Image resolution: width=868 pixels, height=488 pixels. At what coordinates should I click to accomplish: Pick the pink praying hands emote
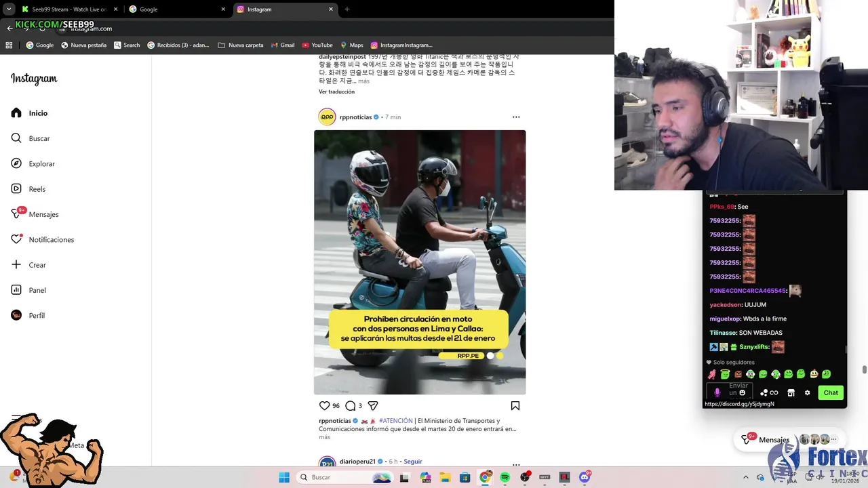click(x=712, y=374)
